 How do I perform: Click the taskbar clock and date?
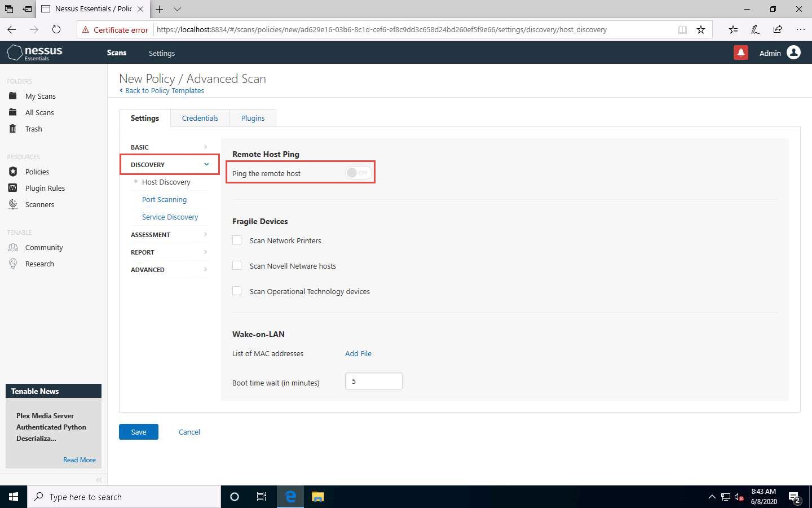click(764, 497)
